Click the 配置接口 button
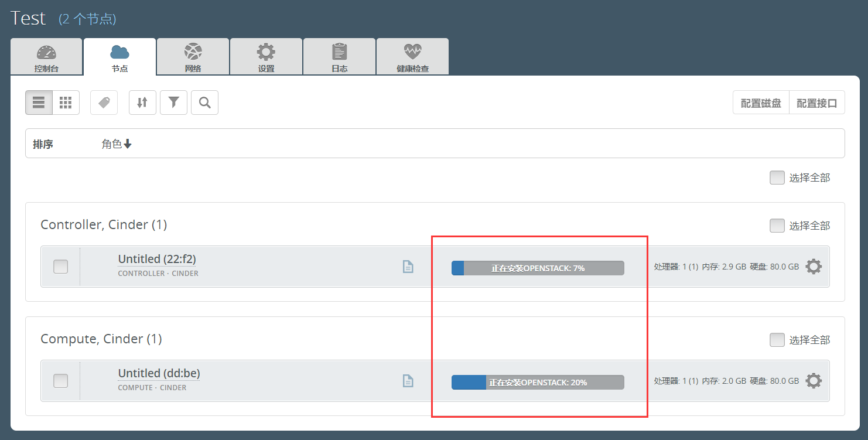 tap(817, 102)
